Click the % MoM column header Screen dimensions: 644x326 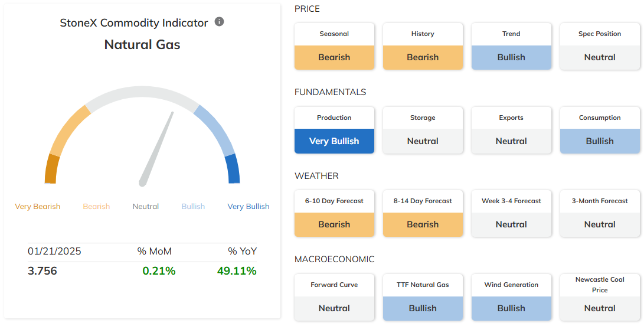[155, 251]
